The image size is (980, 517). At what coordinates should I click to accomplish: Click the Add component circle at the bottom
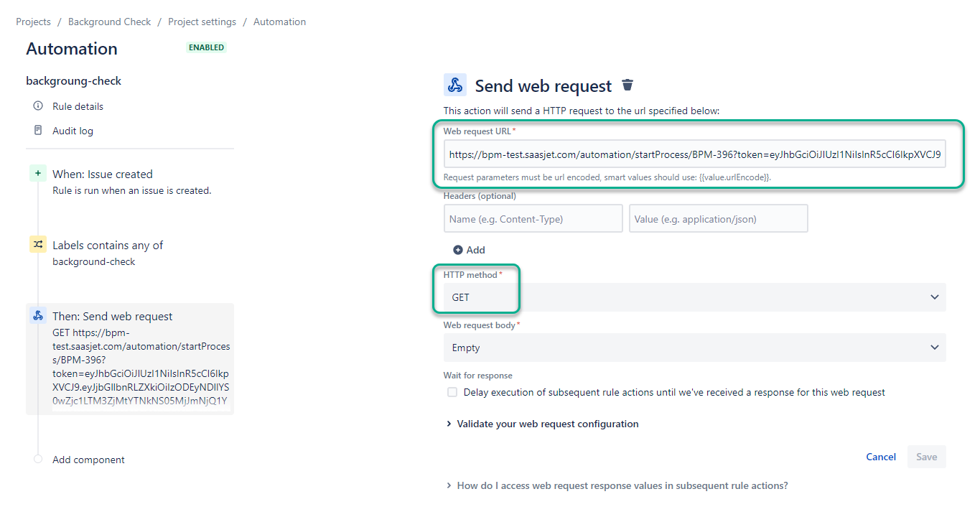(x=37, y=459)
